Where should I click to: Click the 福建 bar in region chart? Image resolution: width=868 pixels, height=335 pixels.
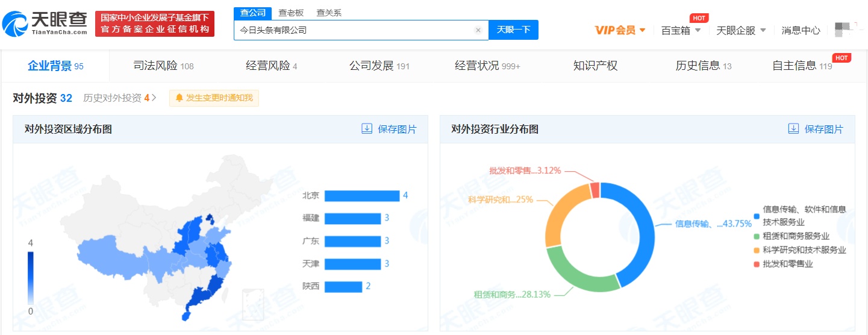click(354, 218)
